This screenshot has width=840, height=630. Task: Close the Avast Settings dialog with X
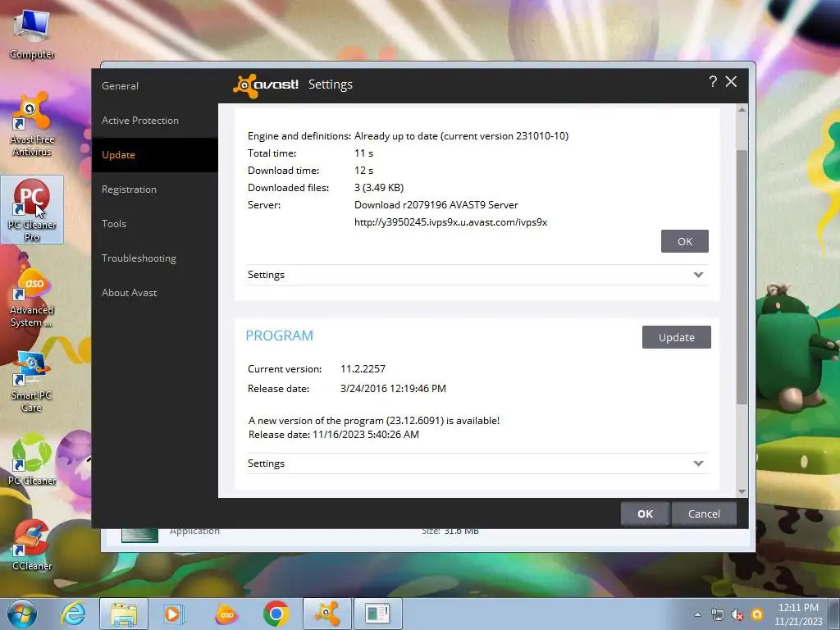(x=731, y=81)
